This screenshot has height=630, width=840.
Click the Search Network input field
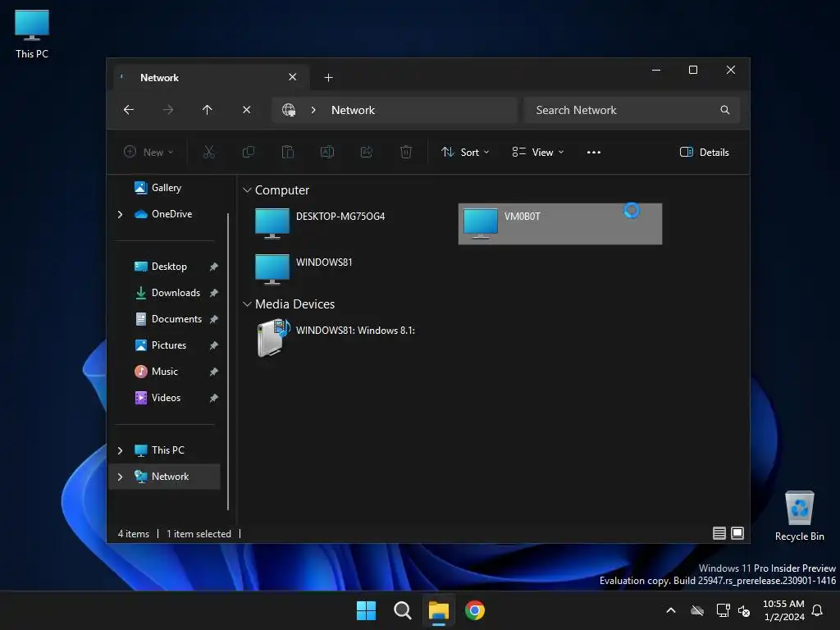tap(632, 110)
